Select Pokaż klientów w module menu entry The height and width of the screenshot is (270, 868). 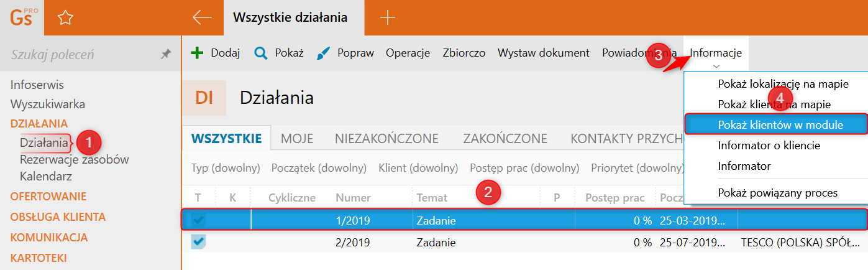(x=780, y=125)
